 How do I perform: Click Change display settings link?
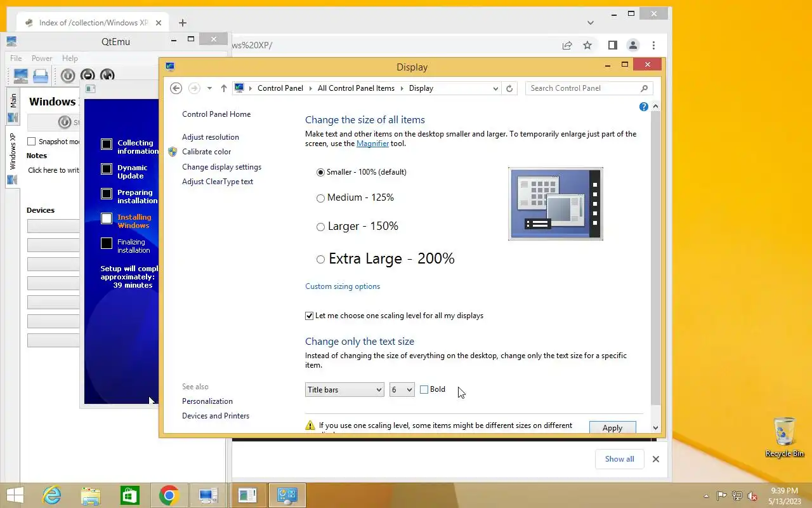click(x=221, y=167)
